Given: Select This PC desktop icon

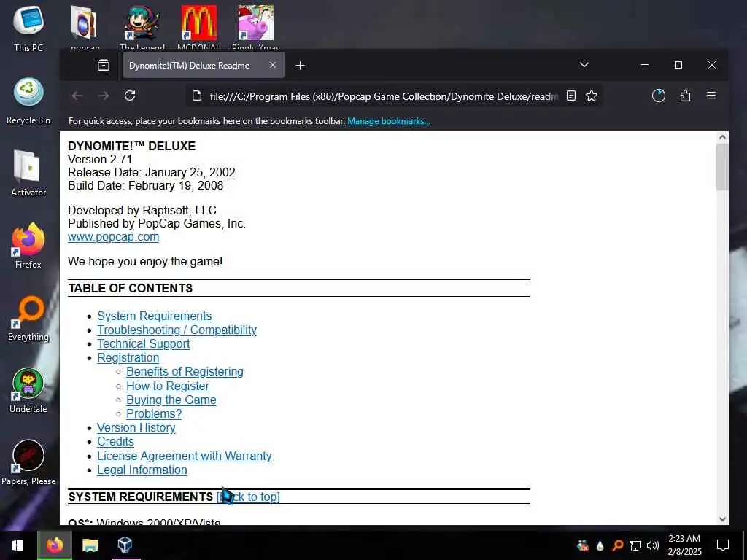Looking at the screenshot, I should [28, 29].
